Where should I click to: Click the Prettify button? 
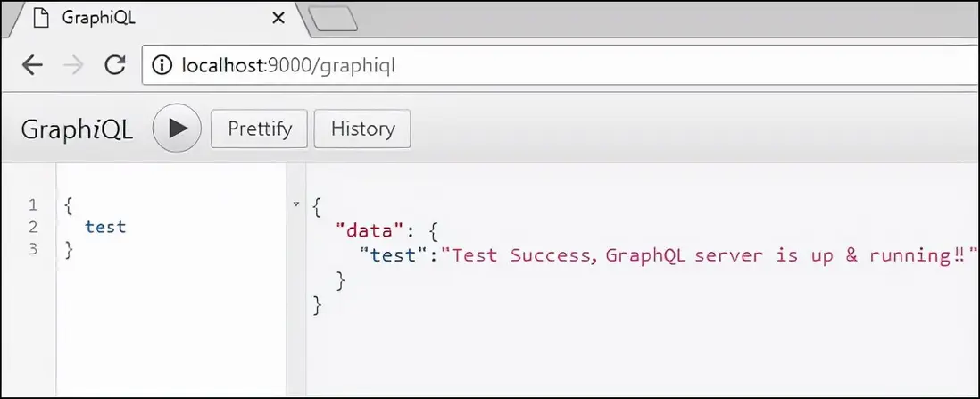[x=259, y=129]
